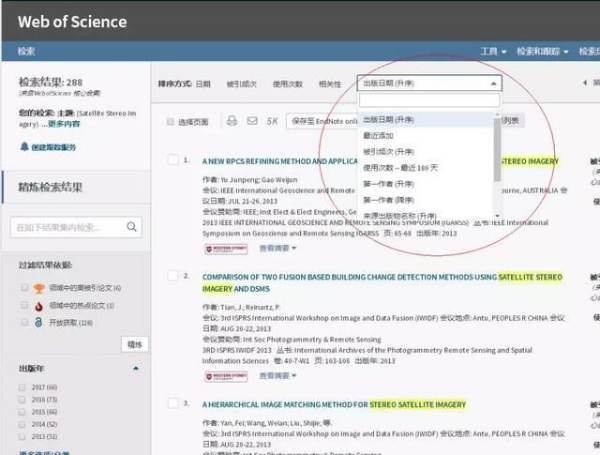Viewport: 600px width, 455px height.
Task: Click the library logo badge under result 2
Action: tap(226, 377)
